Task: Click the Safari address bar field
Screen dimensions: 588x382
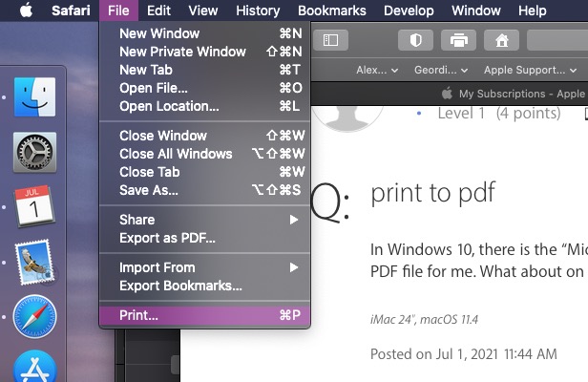Action: 557,40
